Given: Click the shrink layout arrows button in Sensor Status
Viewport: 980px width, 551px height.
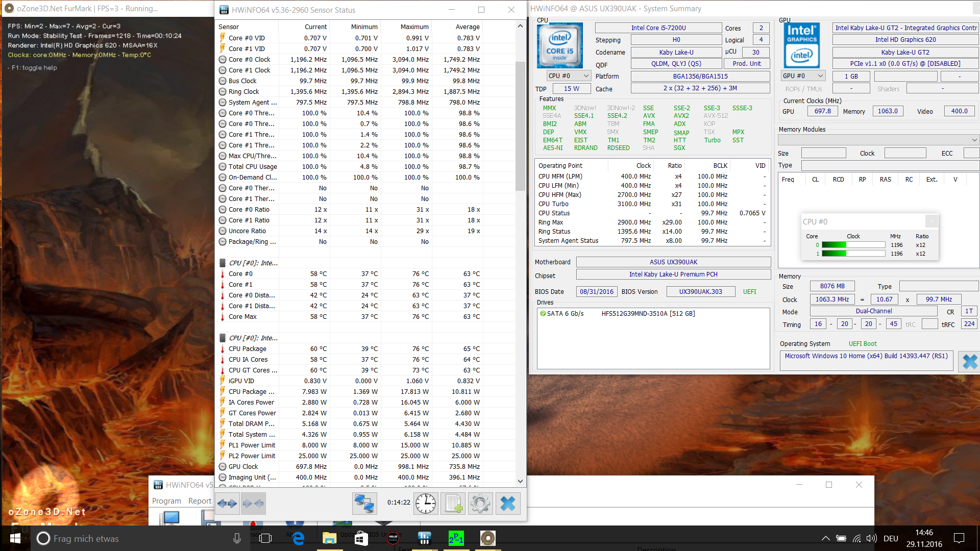Looking at the screenshot, I should (x=253, y=504).
